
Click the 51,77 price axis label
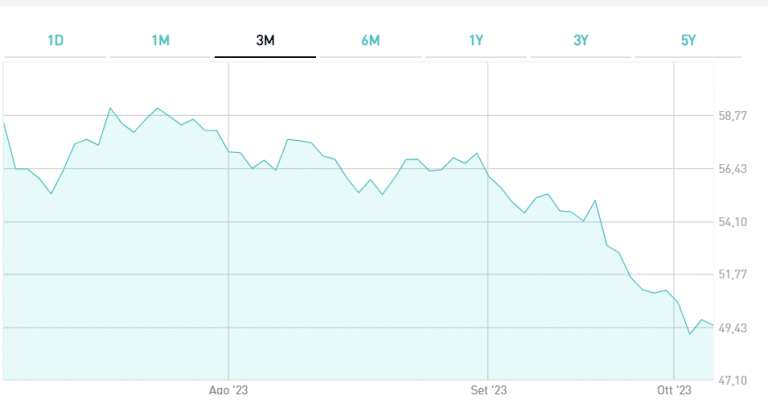(733, 275)
